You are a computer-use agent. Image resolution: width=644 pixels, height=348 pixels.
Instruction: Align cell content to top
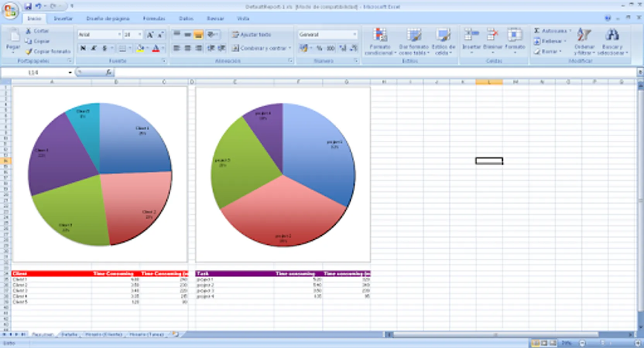pos(176,35)
